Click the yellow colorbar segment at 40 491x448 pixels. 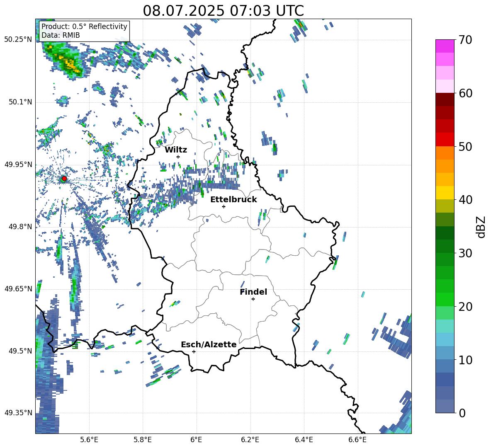coord(445,193)
